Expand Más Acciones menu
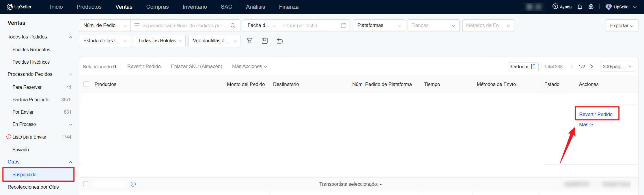 pos(249,67)
